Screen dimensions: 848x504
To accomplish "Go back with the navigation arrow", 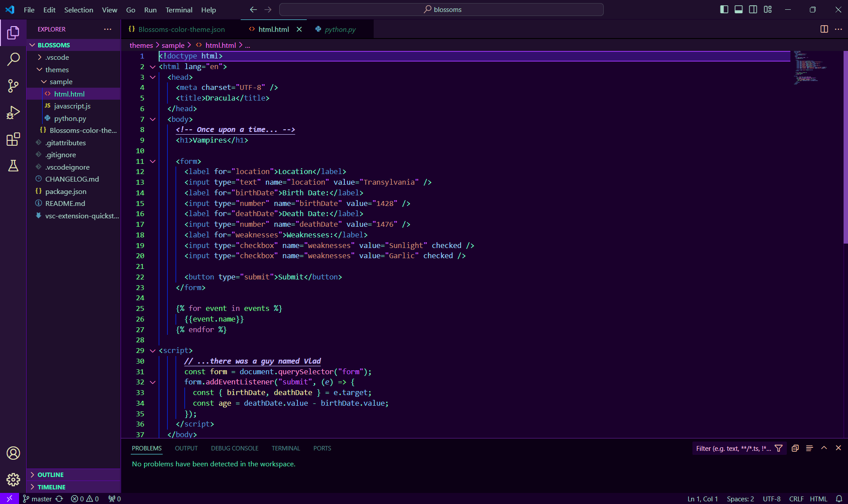I will tap(253, 10).
